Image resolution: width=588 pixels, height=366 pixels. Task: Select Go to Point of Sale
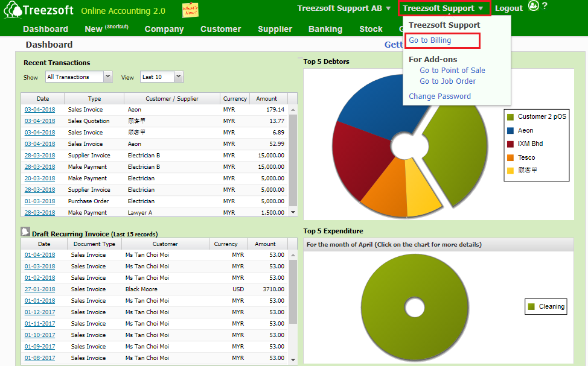coord(452,71)
